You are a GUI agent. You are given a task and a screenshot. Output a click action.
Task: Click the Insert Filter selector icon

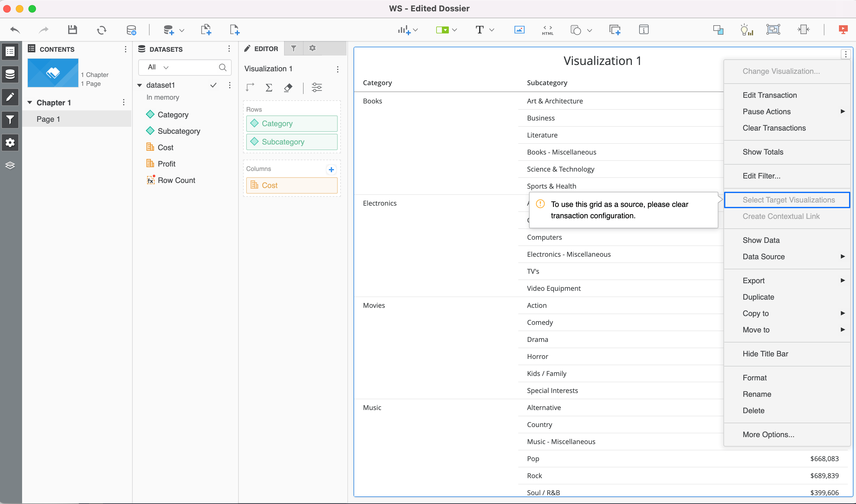443,30
